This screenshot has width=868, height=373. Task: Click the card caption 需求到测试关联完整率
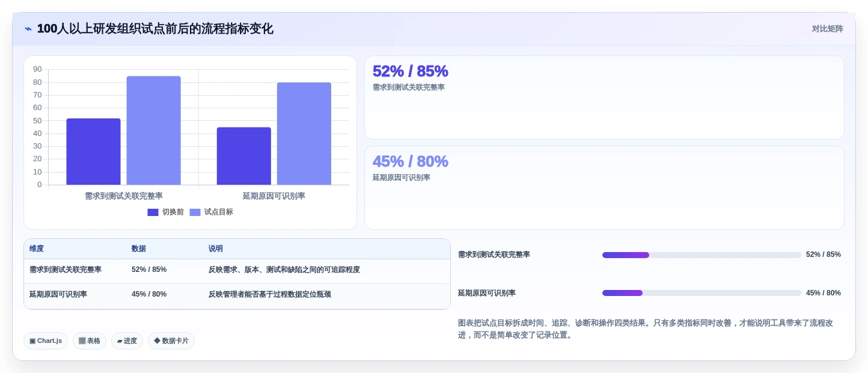point(409,88)
